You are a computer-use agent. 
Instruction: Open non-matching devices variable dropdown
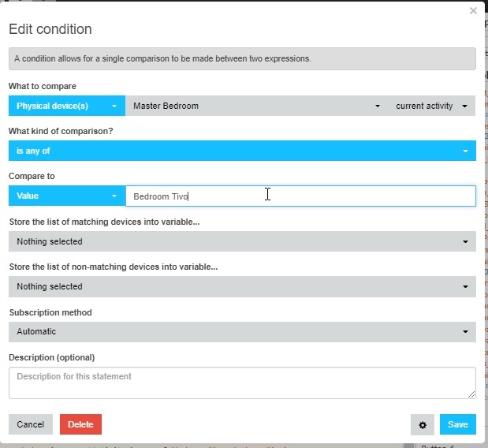click(242, 286)
